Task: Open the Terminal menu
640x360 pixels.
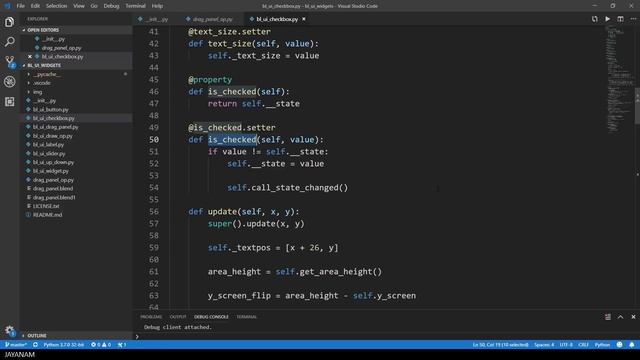Action: tap(136, 6)
